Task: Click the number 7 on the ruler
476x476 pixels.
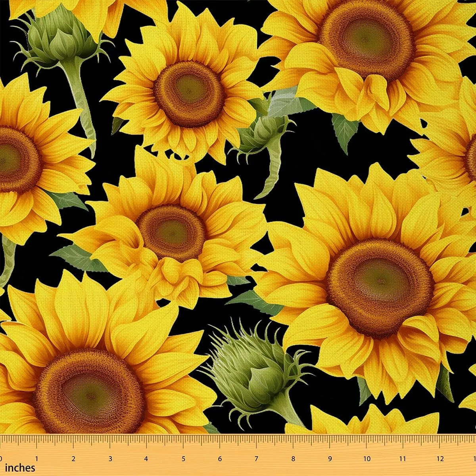Action: (x=256, y=459)
